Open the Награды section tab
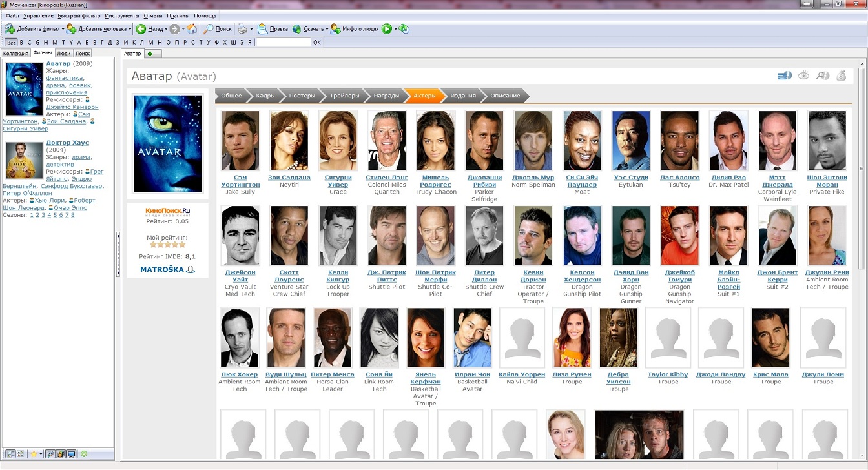The height and width of the screenshot is (470, 868). click(x=386, y=96)
